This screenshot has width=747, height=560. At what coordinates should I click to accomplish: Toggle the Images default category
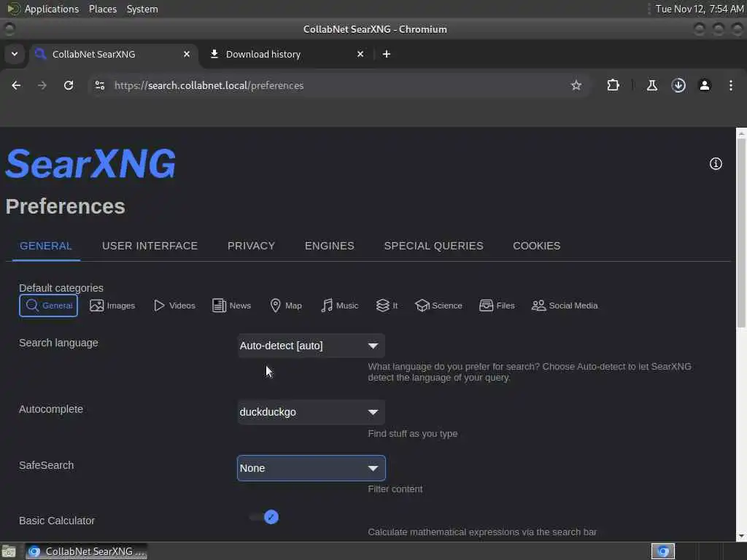click(x=112, y=306)
